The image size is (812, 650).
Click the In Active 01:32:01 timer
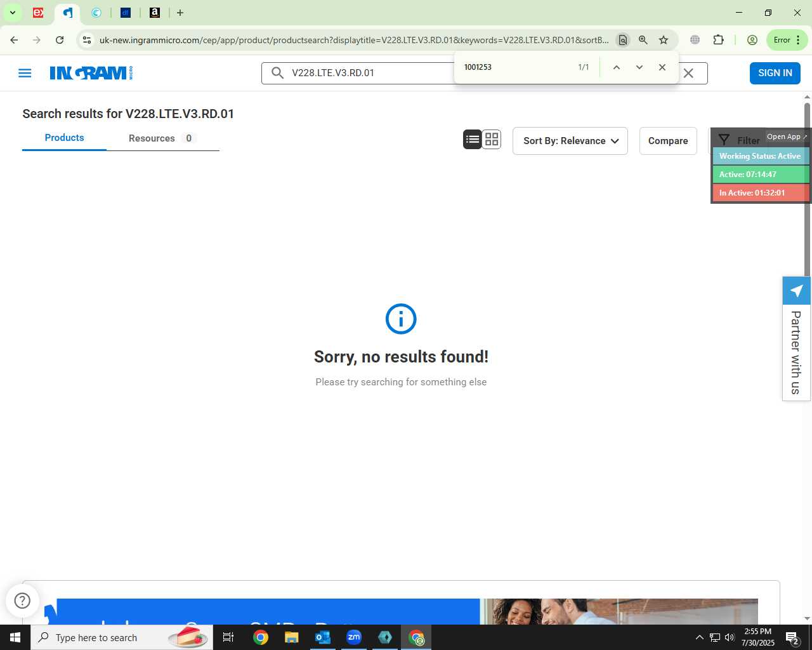pyautogui.click(x=761, y=193)
